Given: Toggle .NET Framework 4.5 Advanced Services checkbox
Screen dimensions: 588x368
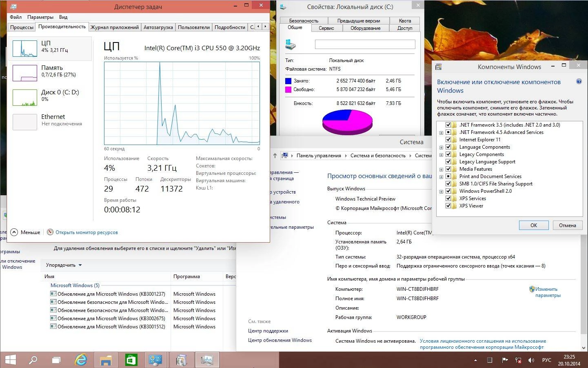Looking at the screenshot, I should coord(448,132).
